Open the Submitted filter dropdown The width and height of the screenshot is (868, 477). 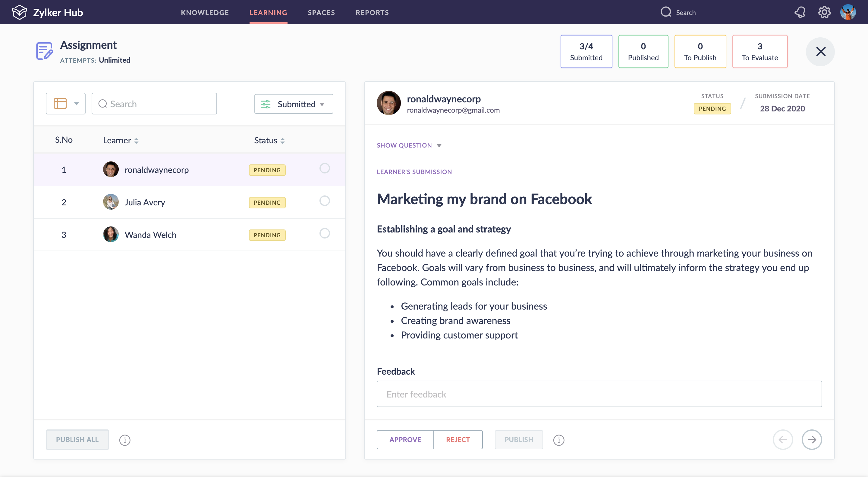294,104
